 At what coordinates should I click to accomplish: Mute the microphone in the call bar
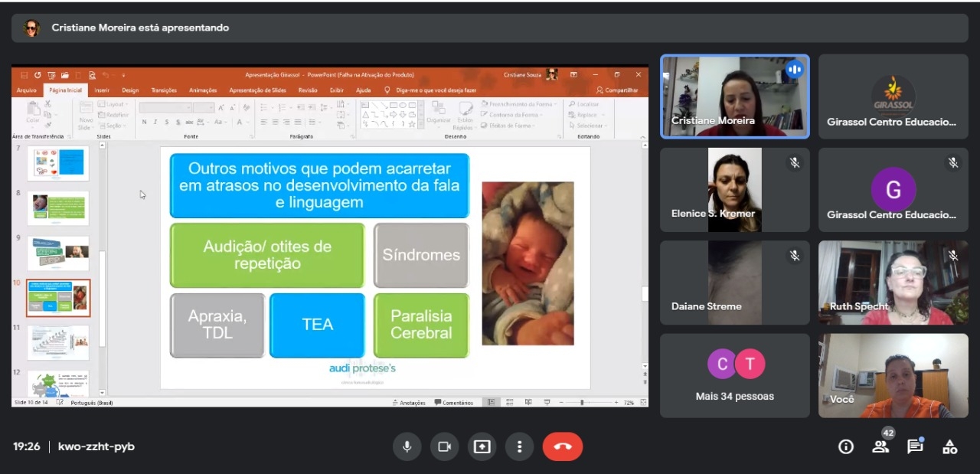click(407, 446)
